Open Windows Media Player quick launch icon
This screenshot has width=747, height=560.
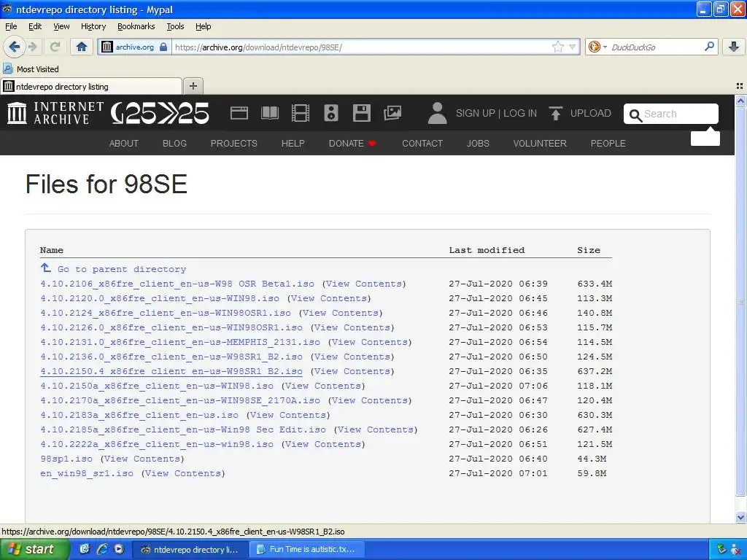pos(119,549)
